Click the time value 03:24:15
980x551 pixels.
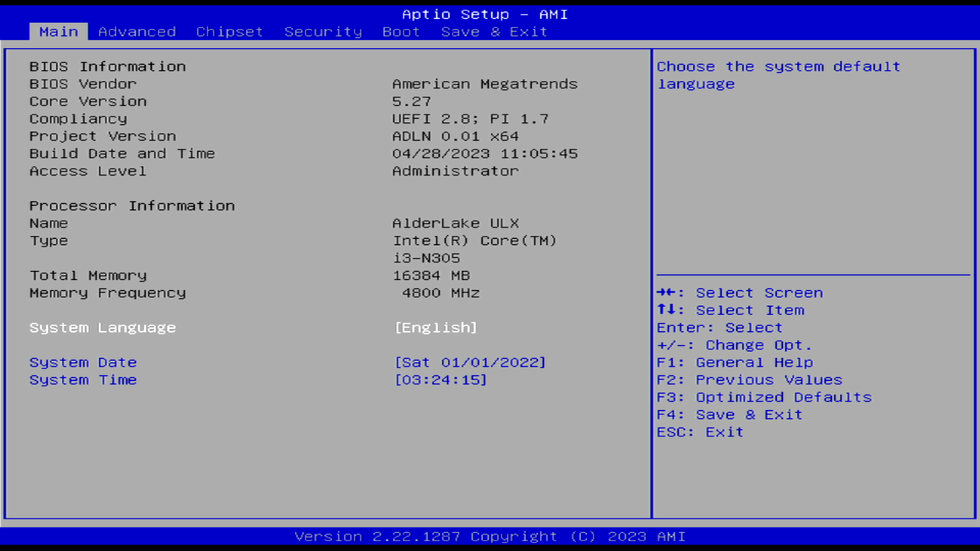click(440, 380)
